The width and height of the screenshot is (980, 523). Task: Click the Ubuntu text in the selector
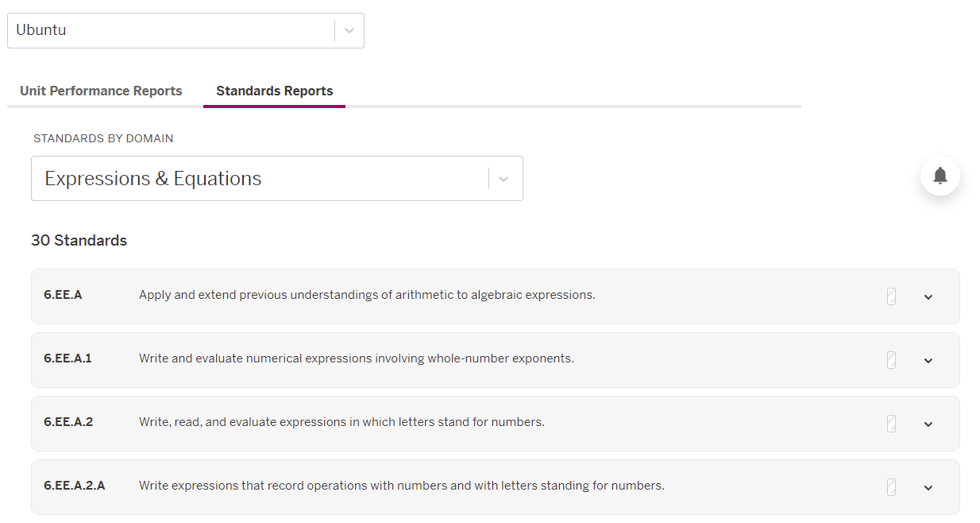41,30
